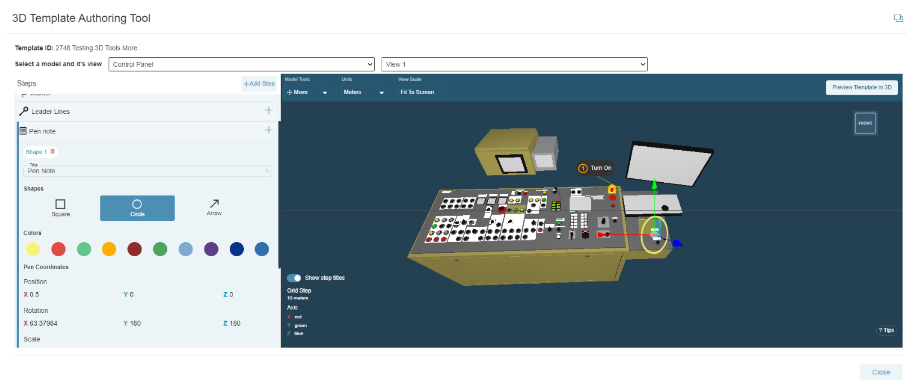Delete Shape 1 with trash icon
The width and height of the screenshot is (921, 385).
[x=53, y=152]
